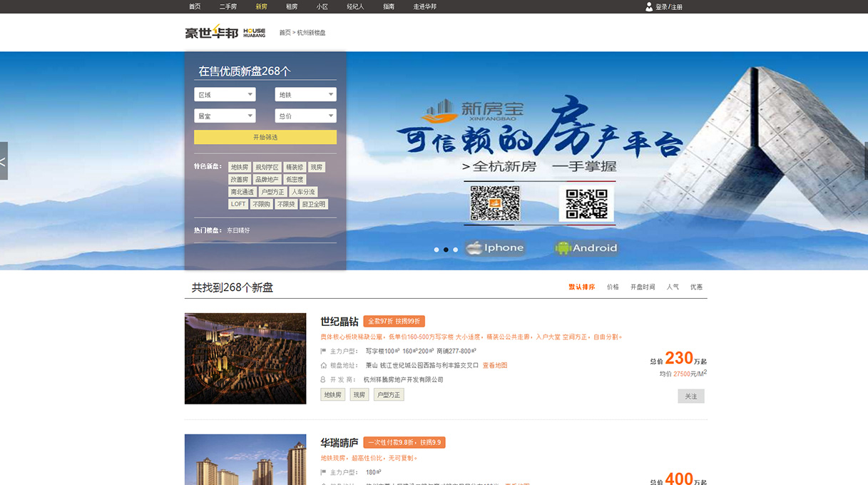Screen dimensions: 868x485
Task: Go to the first banner slide dot
Action: pos(436,250)
